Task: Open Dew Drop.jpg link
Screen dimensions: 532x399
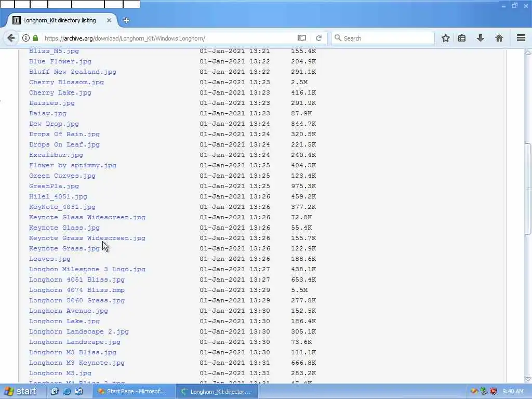Action: pos(54,124)
